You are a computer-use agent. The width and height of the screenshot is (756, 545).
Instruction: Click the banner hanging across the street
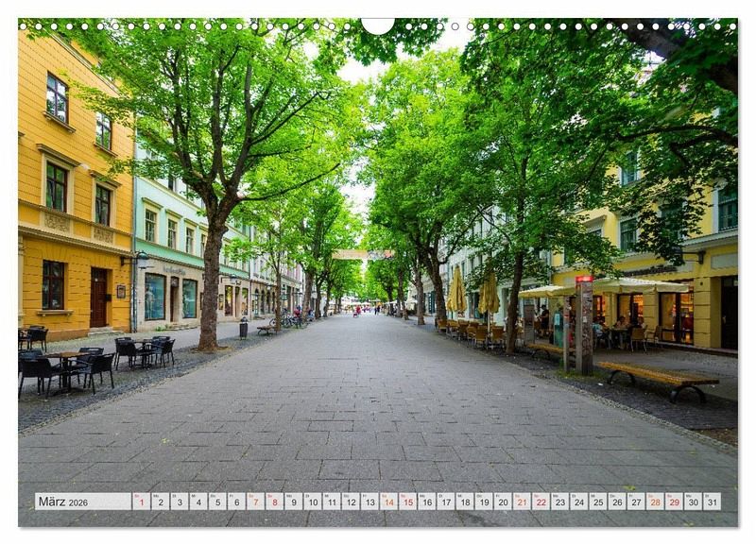click(x=362, y=254)
